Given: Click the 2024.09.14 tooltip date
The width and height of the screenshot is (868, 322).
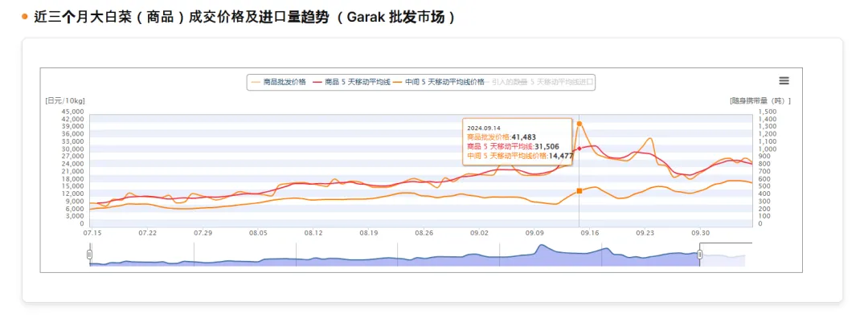Looking at the screenshot, I should click(x=484, y=128).
